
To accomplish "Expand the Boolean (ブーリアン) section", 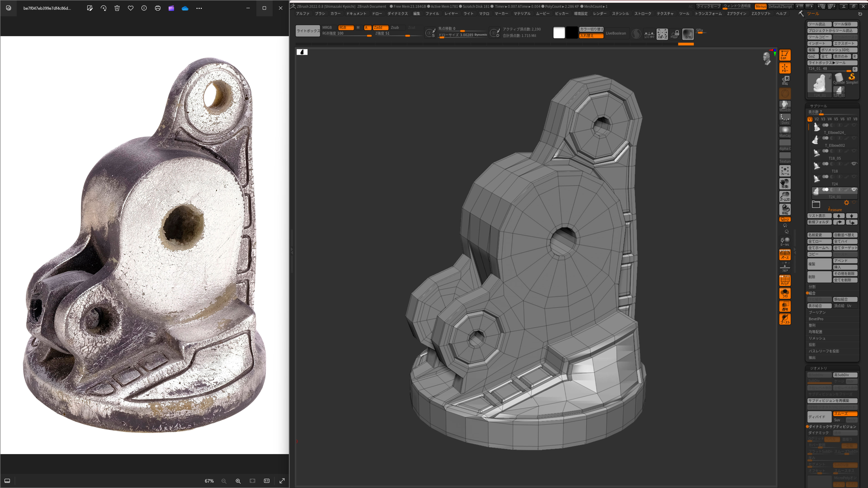I will pos(817,312).
